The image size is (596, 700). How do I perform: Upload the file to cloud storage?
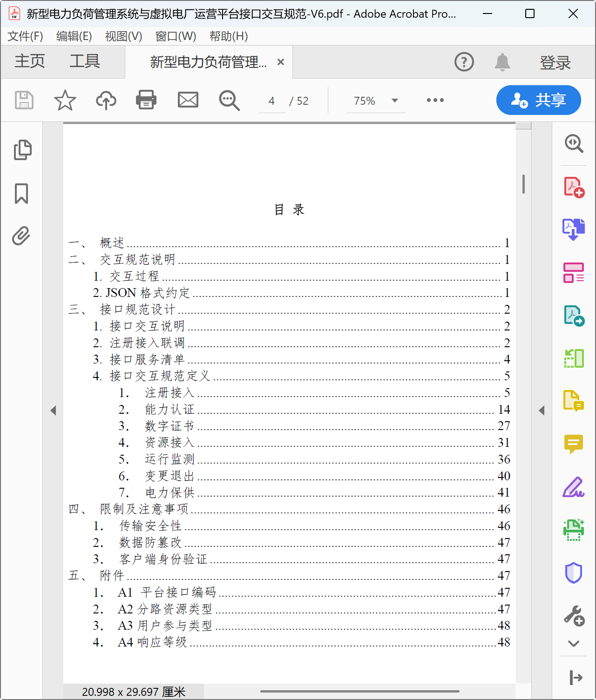pyautogui.click(x=106, y=100)
